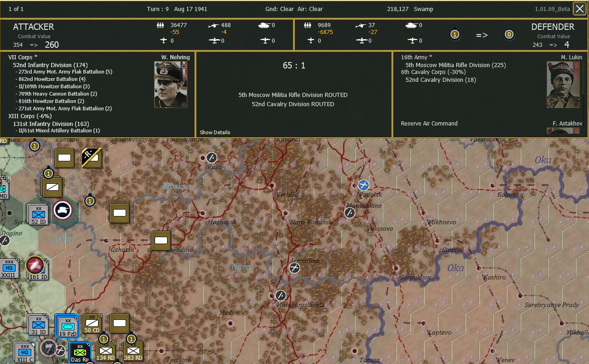Click the Kolomna town on map
Viewport: 589px width, 364px height.
(510, 194)
